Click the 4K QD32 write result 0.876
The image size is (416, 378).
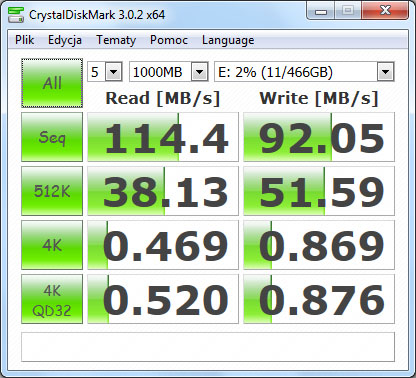319,299
